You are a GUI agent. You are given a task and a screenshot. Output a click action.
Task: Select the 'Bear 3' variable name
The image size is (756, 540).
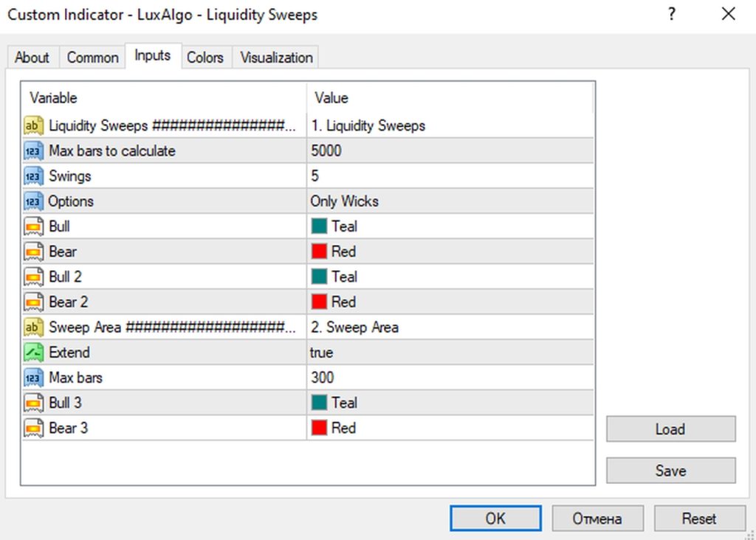(x=69, y=428)
